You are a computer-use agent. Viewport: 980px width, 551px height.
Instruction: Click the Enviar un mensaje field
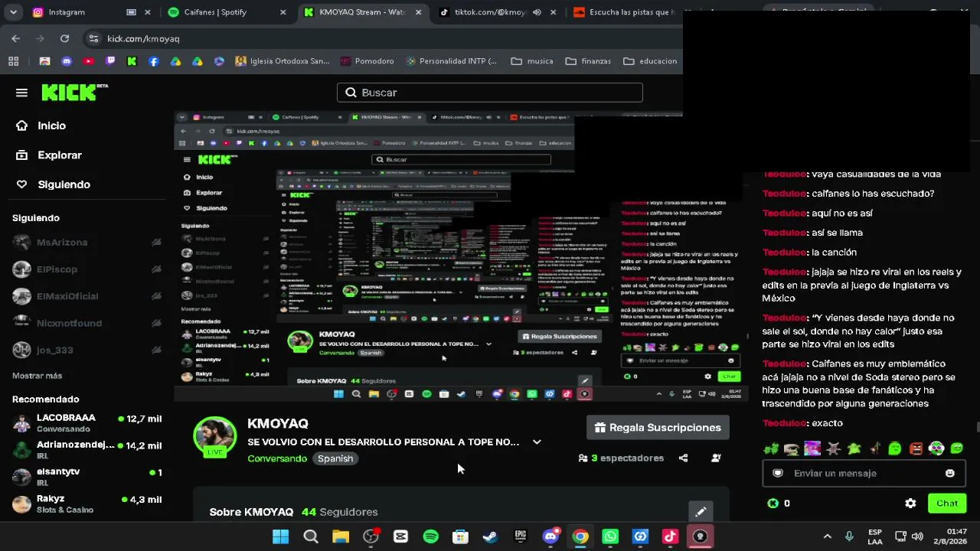[x=863, y=473]
